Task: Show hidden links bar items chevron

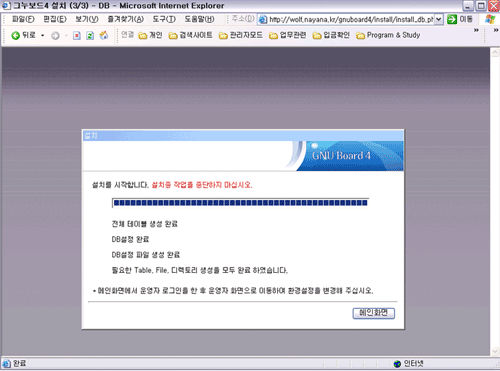Action: click(476, 30)
